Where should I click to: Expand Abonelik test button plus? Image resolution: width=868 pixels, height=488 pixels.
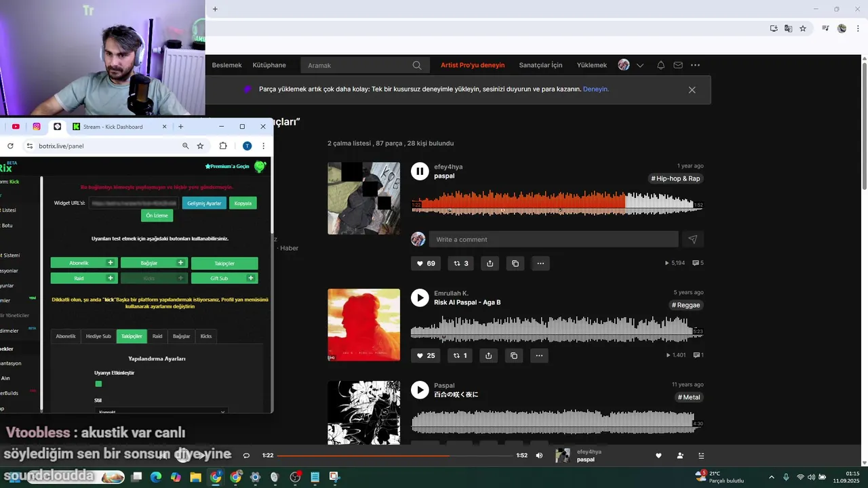tap(110, 262)
